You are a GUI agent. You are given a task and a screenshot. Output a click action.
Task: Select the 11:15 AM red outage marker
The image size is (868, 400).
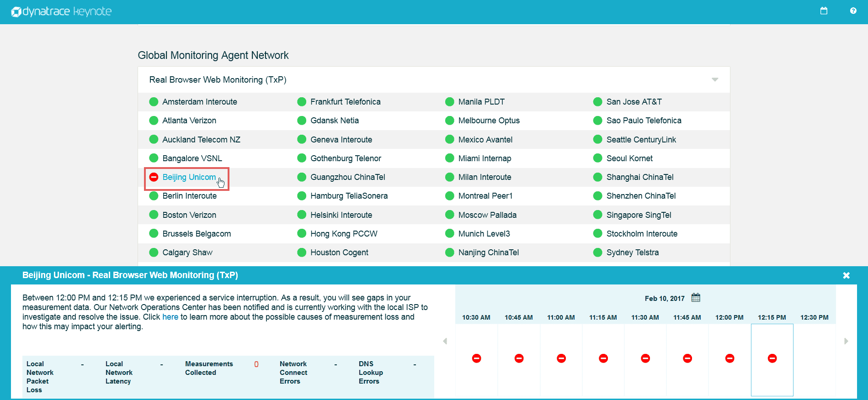[603, 358]
